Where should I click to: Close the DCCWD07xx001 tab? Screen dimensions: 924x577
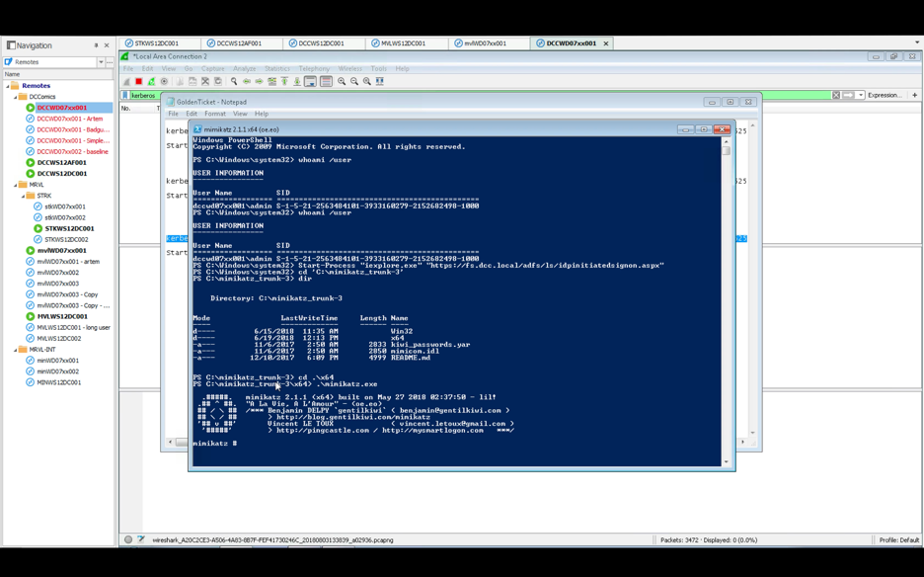(606, 43)
